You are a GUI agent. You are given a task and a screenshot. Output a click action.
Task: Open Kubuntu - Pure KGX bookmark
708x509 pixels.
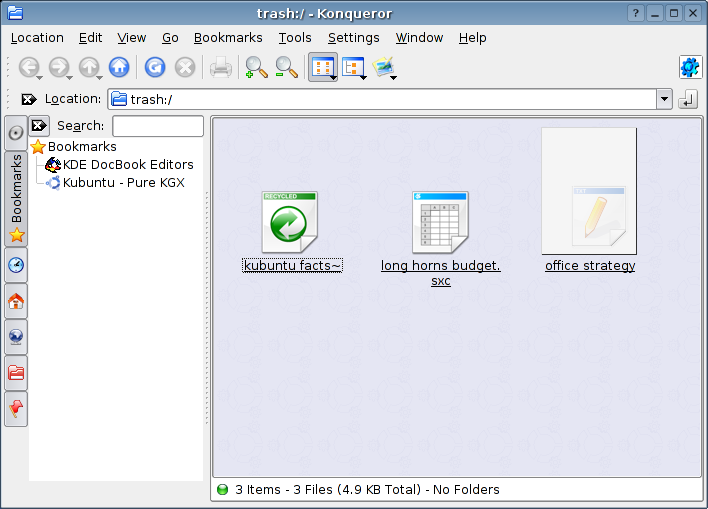click(x=116, y=182)
